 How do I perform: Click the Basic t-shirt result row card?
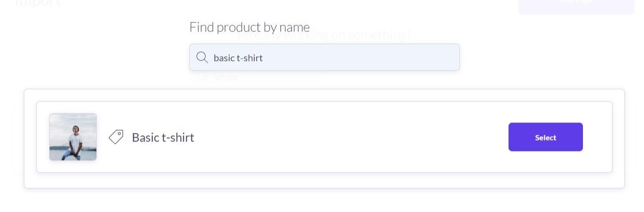coord(324,137)
